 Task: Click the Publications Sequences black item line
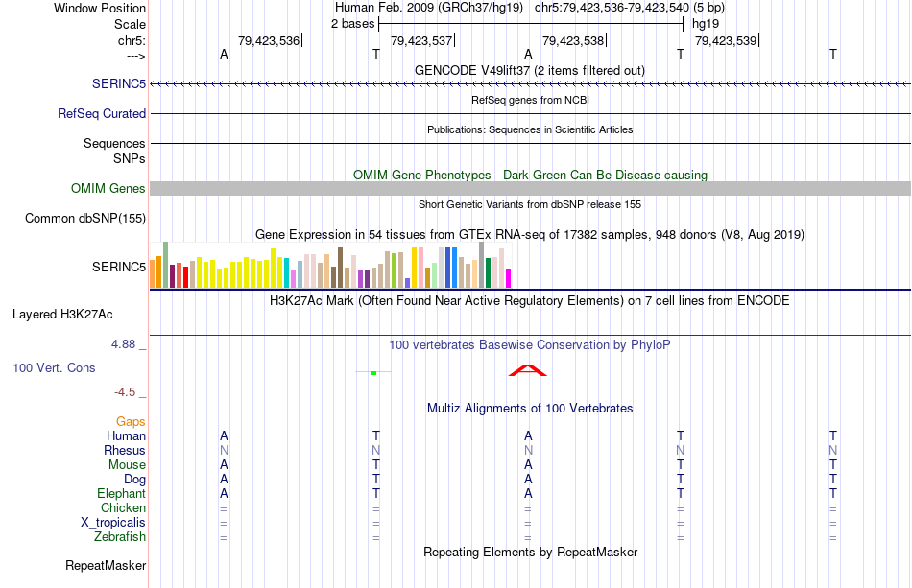point(531,143)
